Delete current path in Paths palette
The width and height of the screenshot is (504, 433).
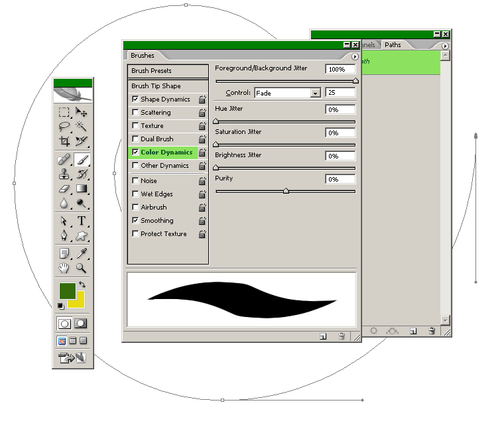pos(432,331)
